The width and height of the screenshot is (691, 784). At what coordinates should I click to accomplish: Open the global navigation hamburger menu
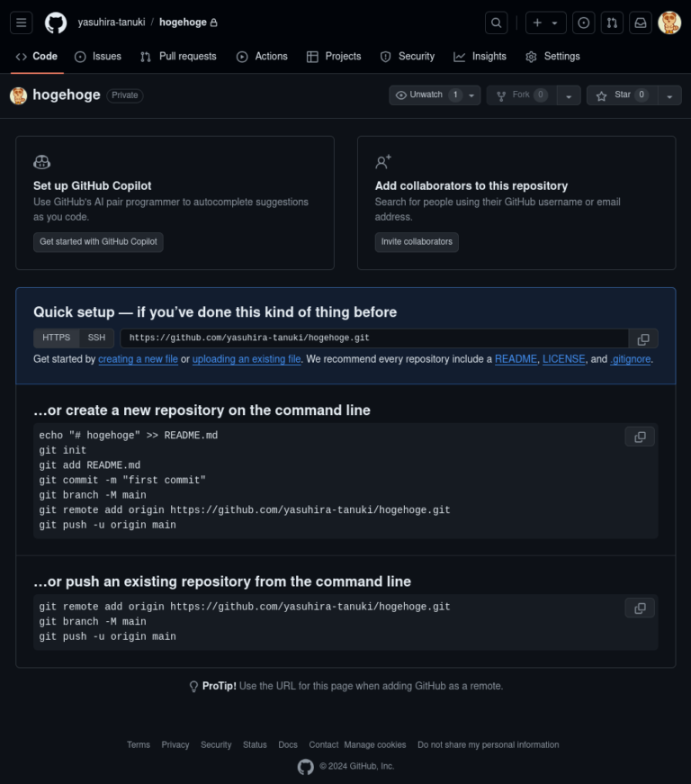click(x=22, y=23)
